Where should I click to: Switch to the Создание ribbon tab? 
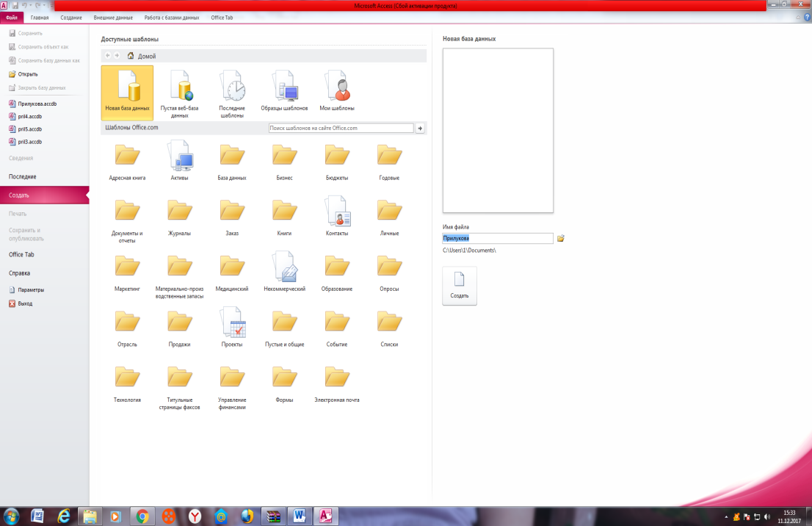click(71, 18)
